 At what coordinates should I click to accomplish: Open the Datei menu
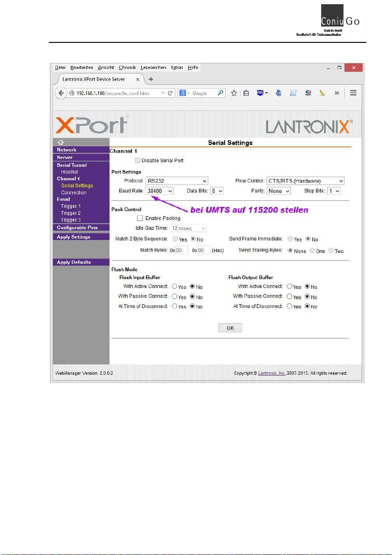tap(60, 67)
